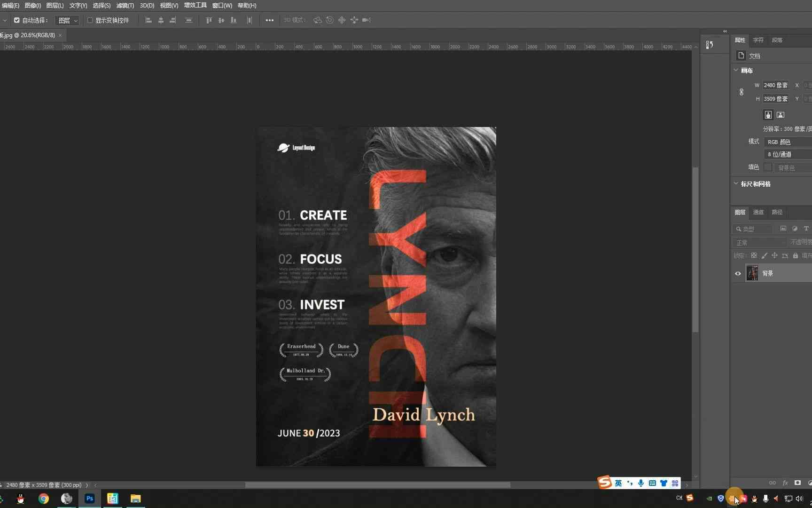Click the volume speaker tray icon
812x508 pixels.
click(799, 499)
